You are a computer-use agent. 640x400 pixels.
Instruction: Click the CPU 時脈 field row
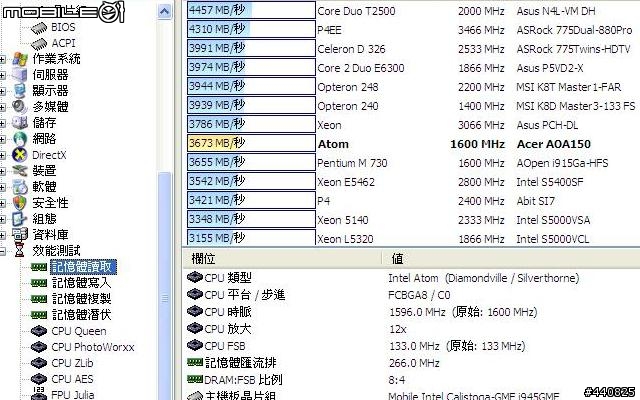[x=411, y=312]
